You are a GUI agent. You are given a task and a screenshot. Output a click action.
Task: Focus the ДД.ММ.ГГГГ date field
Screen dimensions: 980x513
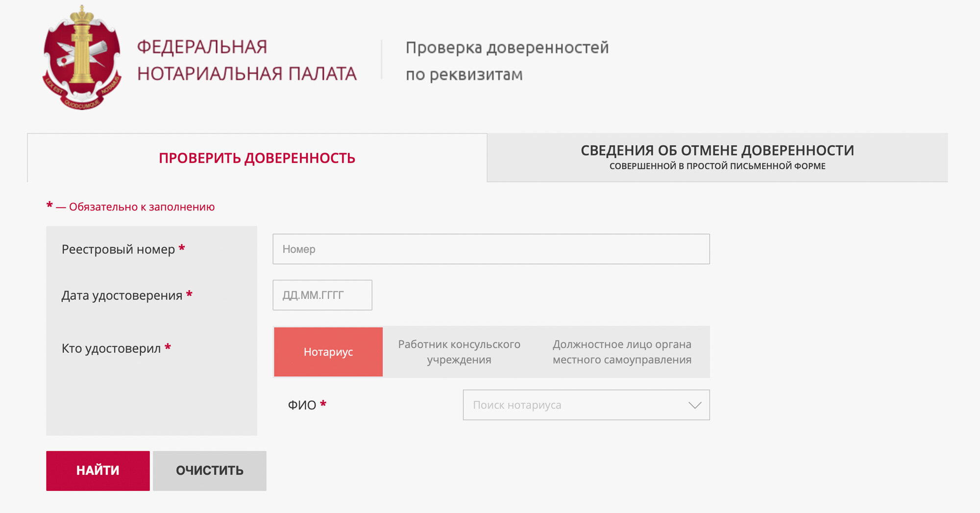[322, 295]
